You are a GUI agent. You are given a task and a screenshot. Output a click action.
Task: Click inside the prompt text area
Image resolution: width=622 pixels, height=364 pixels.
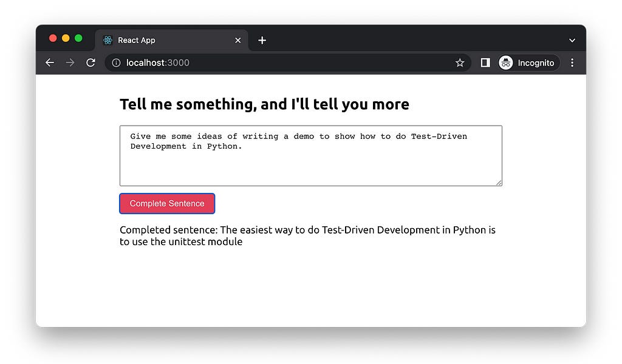point(310,155)
